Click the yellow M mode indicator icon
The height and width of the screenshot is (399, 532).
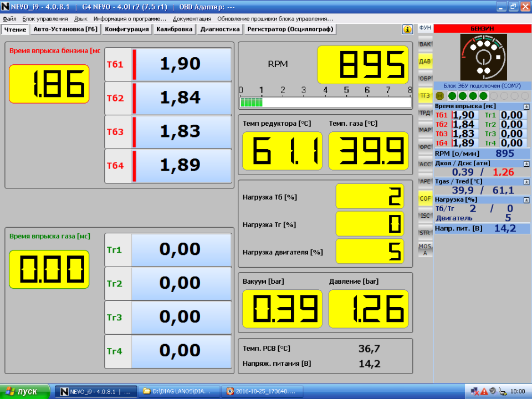[x=441, y=96]
